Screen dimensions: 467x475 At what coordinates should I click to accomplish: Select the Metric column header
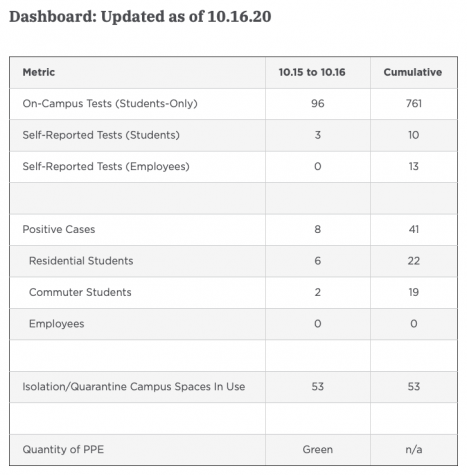pyautogui.click(x=39, y=72)
